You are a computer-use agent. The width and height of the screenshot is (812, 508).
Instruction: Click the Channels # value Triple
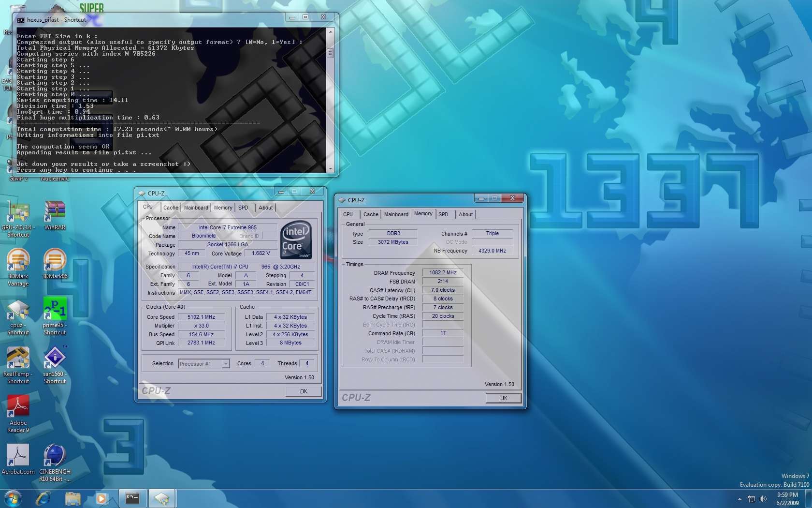click(492, 234)
